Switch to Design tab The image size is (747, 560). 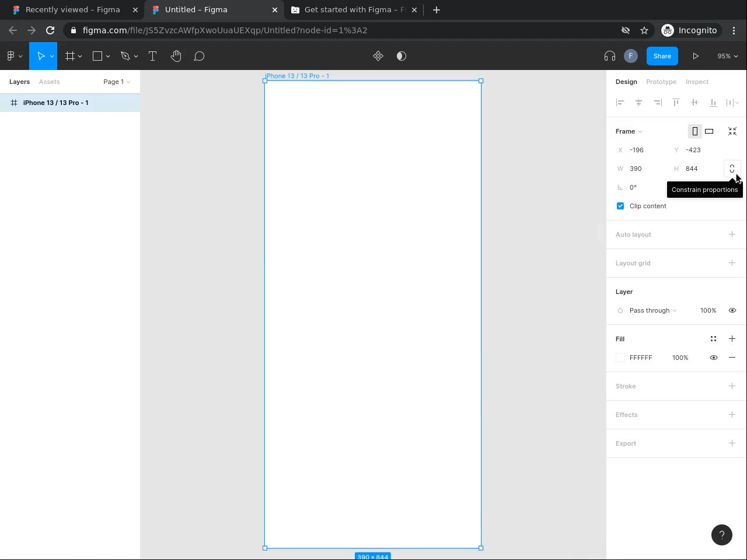pyautogui.click(x=626, y=82)
